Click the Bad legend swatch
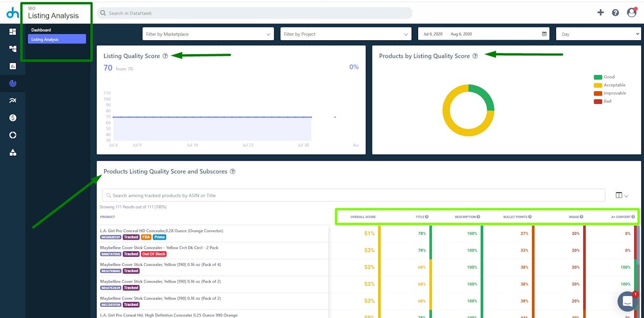The width and height of the screenshot is (644, 318). [x=597, y=101]
